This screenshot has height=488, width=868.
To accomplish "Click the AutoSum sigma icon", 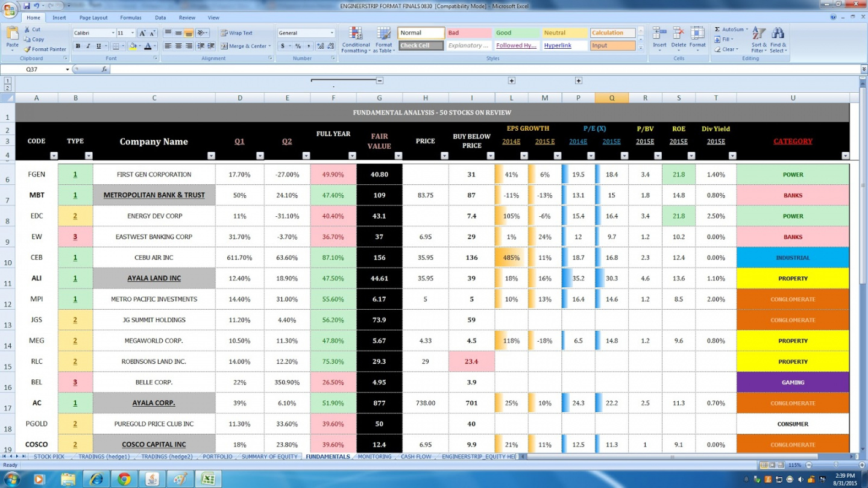I will click(717, 30).
